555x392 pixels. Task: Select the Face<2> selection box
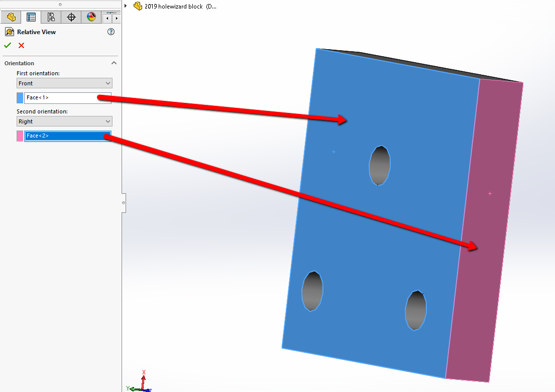(68, 136)
